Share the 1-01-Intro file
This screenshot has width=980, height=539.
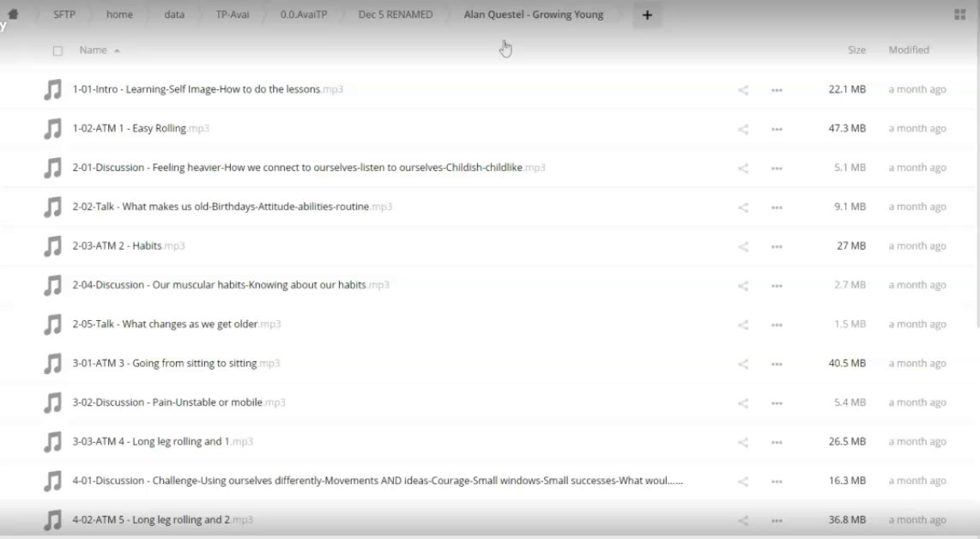(x=742, y=90)
